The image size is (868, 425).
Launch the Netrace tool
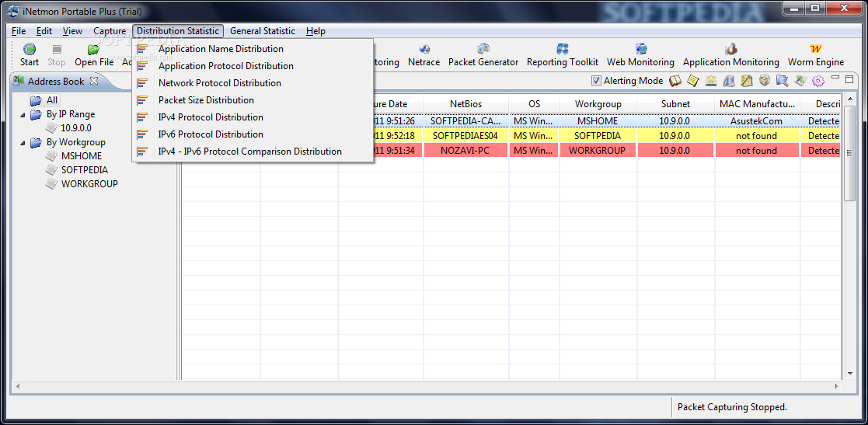[x=424, y=55]
